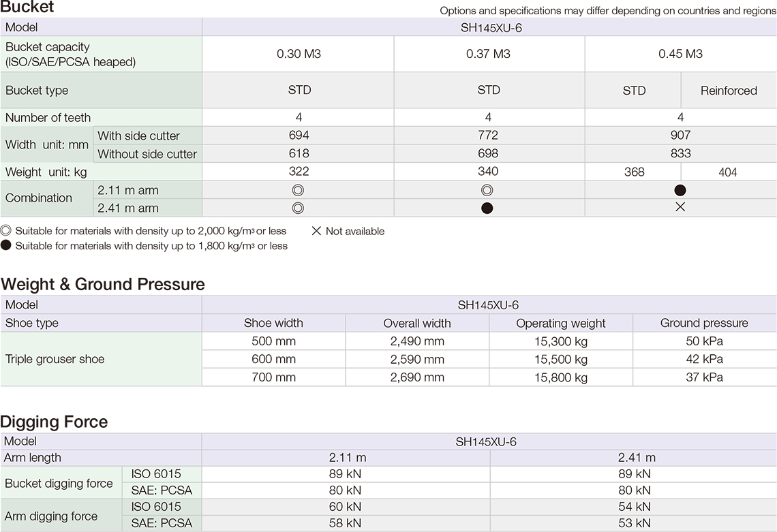777x532 pixels.
Task: Click the double-circle icon in the 2,000 kg/m3 legend
Action: click(6, 231)
